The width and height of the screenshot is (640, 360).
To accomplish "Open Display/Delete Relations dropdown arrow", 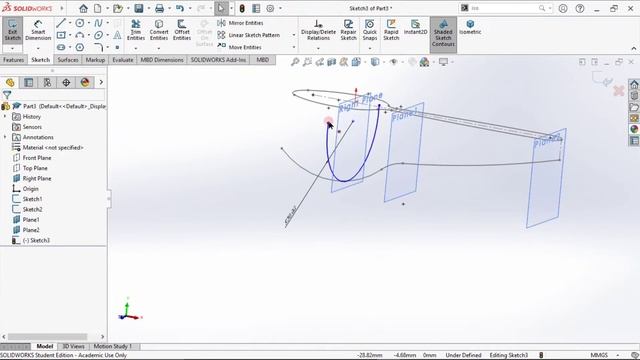I will [318, 49].
